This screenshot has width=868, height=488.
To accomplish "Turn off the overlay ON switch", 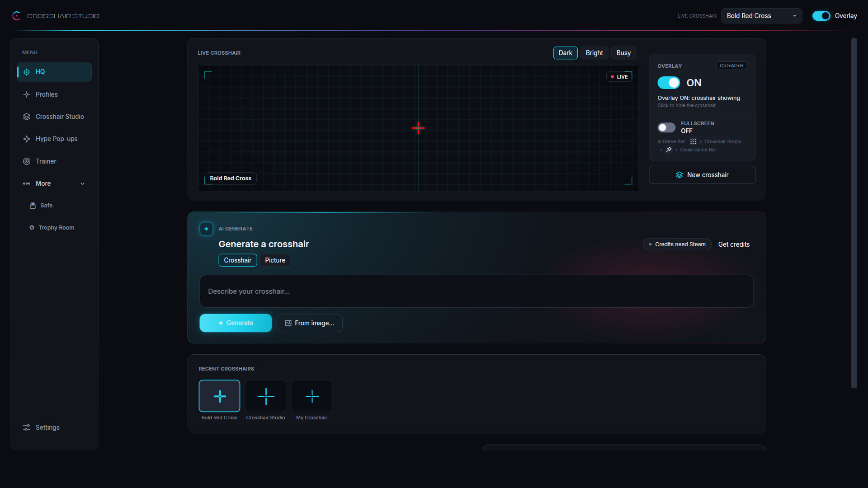I will pyautogui.click(x=669, y=83).
